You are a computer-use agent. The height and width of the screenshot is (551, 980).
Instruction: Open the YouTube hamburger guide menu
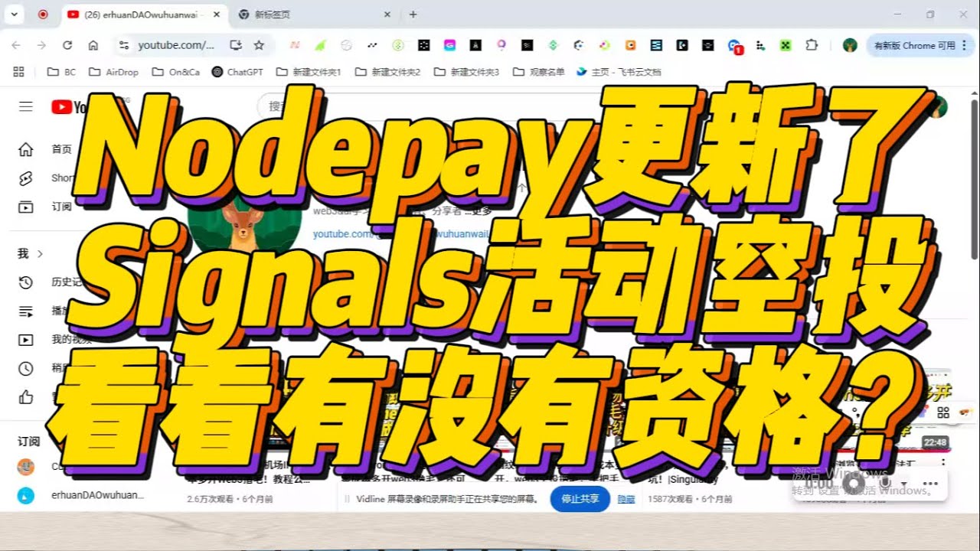pos(26,107)
